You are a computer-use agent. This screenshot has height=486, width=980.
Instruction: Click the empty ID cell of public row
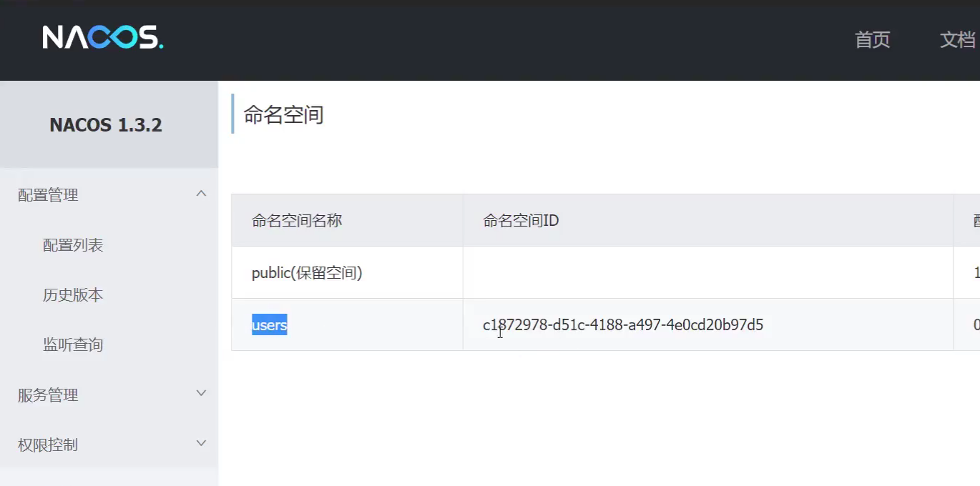707,273
